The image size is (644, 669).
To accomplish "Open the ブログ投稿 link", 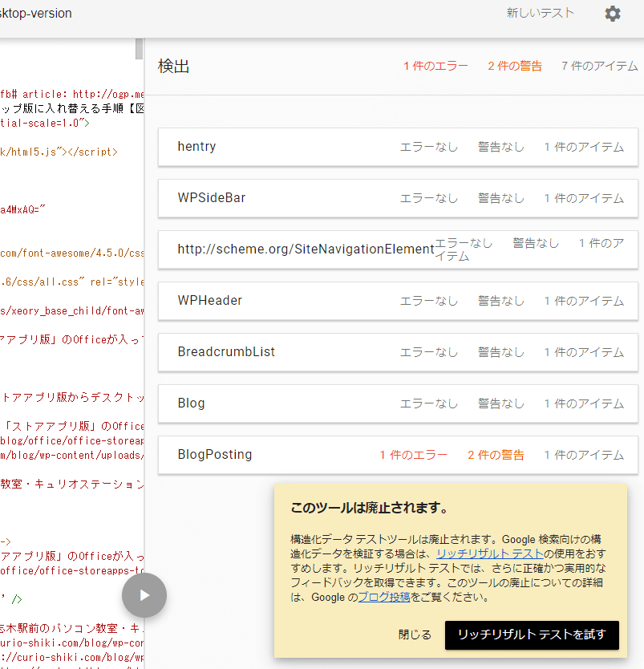I will (x=384, y=597).
